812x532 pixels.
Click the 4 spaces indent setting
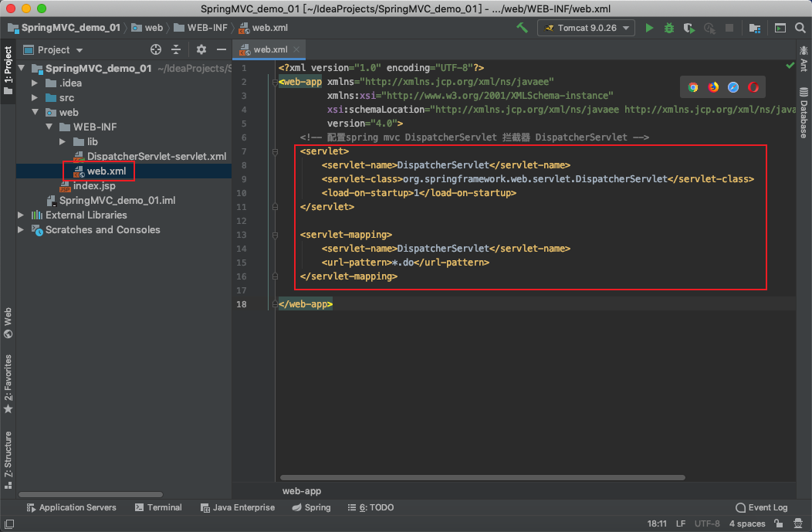pos(746,524)
